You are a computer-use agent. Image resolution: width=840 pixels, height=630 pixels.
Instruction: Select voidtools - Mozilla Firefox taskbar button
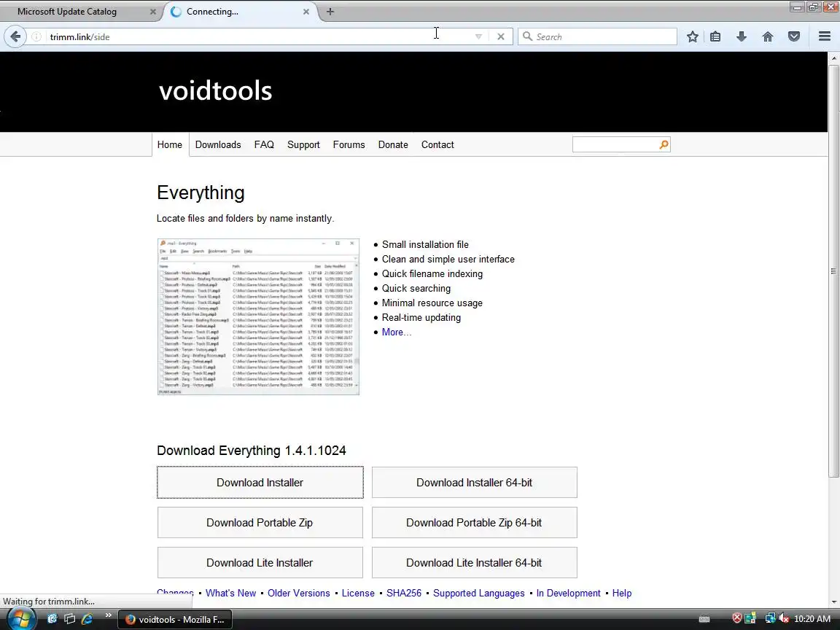click(175, 619)
